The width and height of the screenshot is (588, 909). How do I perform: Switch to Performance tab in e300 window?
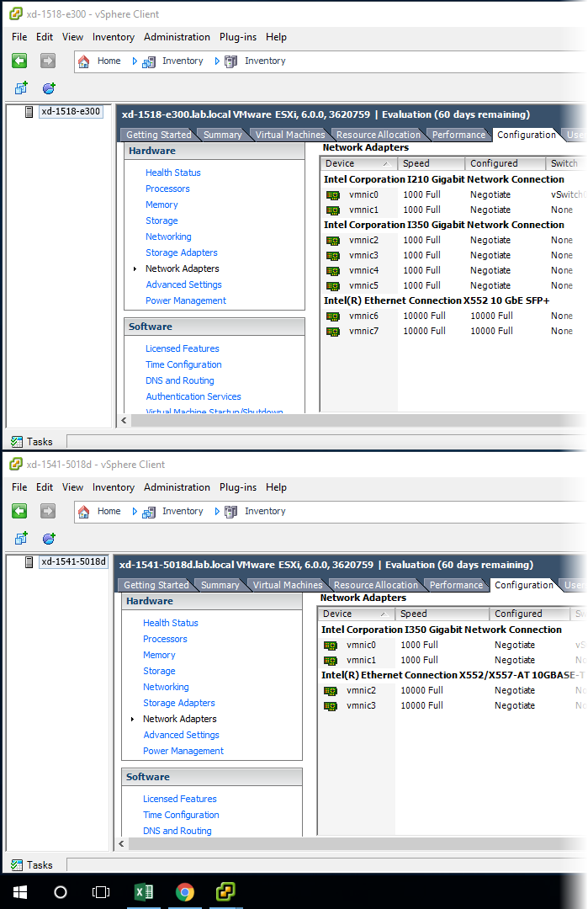click(458, 135)
